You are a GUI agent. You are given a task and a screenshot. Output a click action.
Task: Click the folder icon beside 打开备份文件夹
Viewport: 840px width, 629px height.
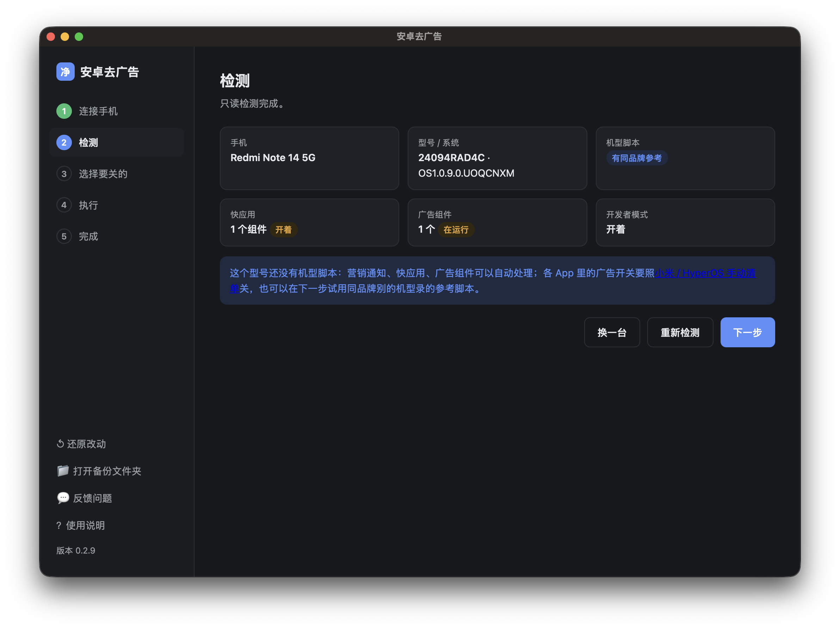[63, 470]
